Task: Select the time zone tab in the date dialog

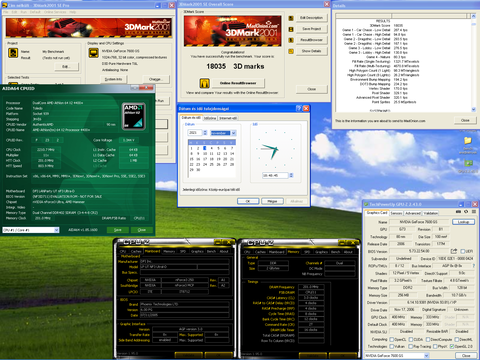Action: tap(210, 118)
